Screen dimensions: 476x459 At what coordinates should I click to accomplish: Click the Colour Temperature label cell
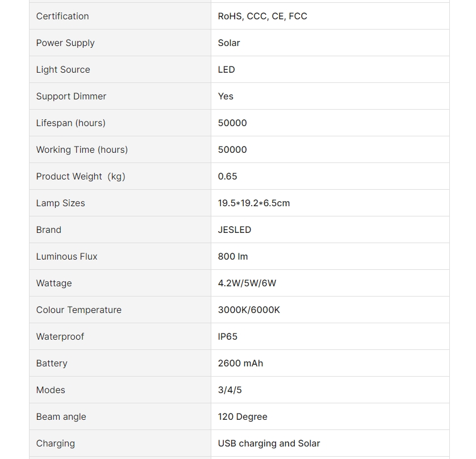pyautogui.click(x=120, y=310)
